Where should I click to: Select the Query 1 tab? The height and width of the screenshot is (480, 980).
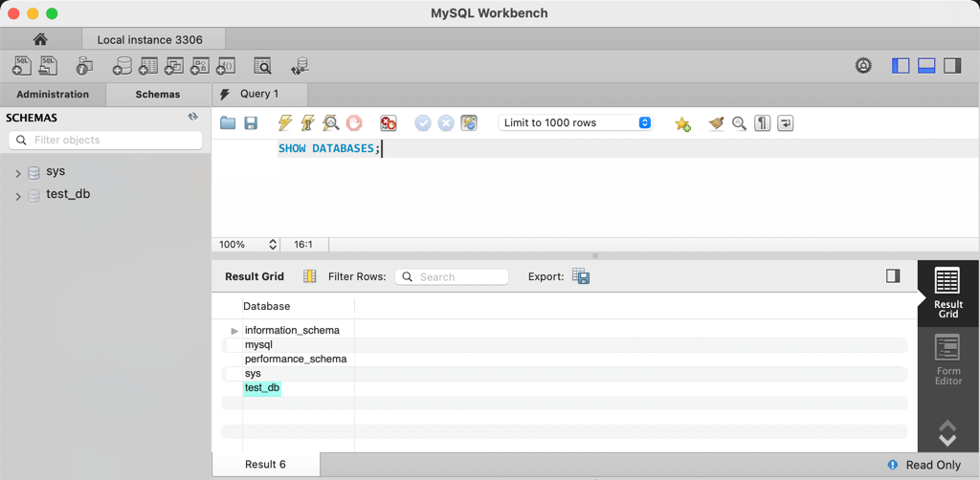259,95
